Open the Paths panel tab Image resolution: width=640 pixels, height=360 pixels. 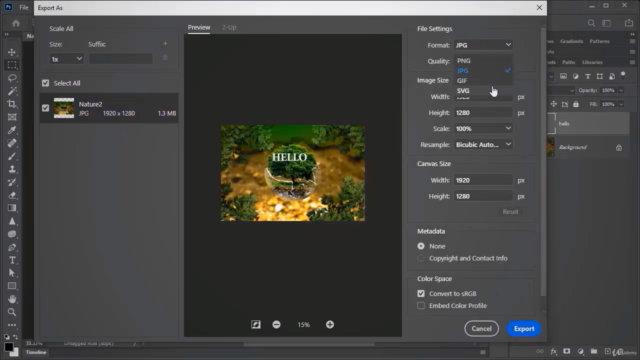click(569, 62)
